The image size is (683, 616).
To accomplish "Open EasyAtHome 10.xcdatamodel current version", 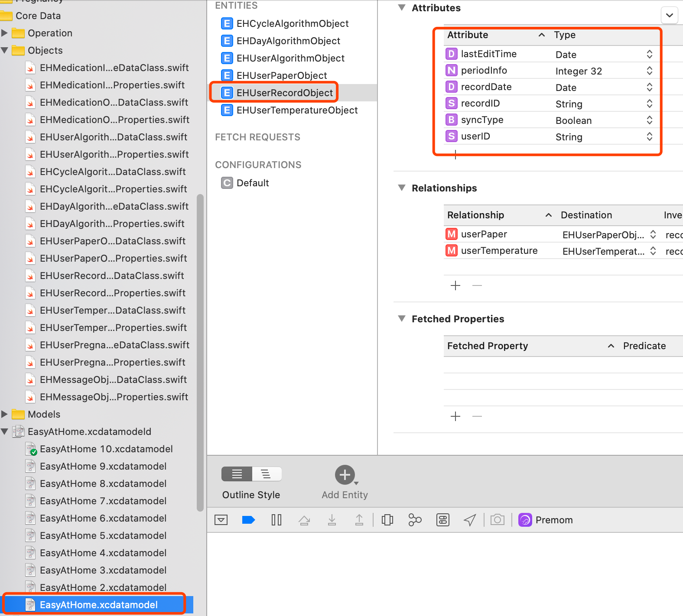I will pyautogui.click(x=99, y=449).
